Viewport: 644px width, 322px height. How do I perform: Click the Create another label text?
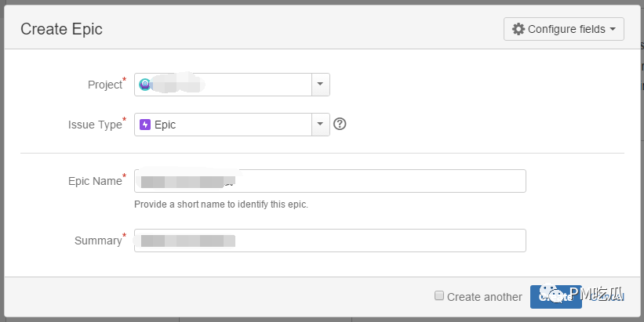(485, 297)
